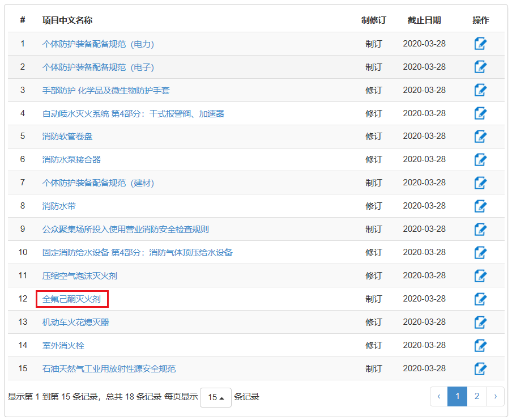
Task: Click the edit icon for 室外消火栓
Action: 480,345
